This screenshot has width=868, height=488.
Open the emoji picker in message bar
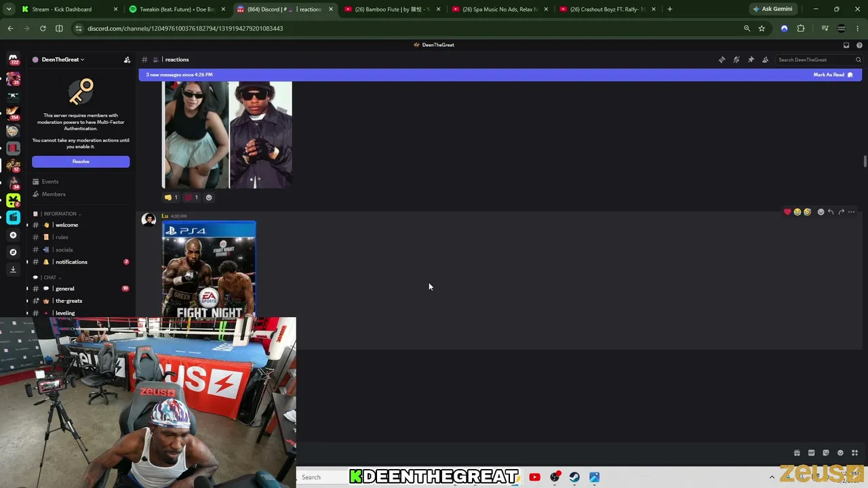840,453
